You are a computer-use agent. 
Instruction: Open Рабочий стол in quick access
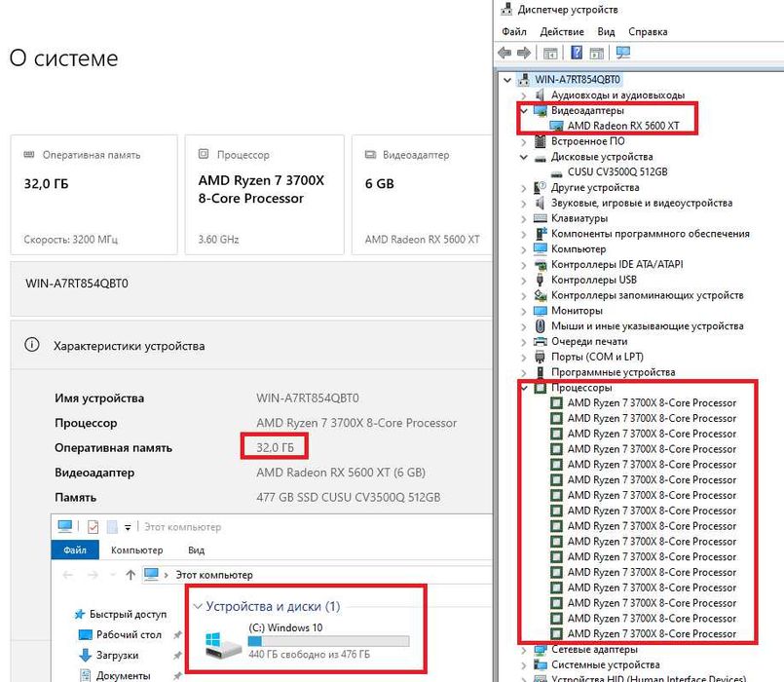(x=129, y=634)
